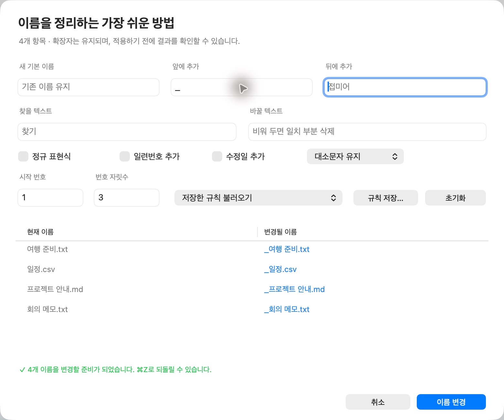Viewport: 504px width, 420px height.
Task: Select the 회의 메모.txt current name
Action: 47,310
